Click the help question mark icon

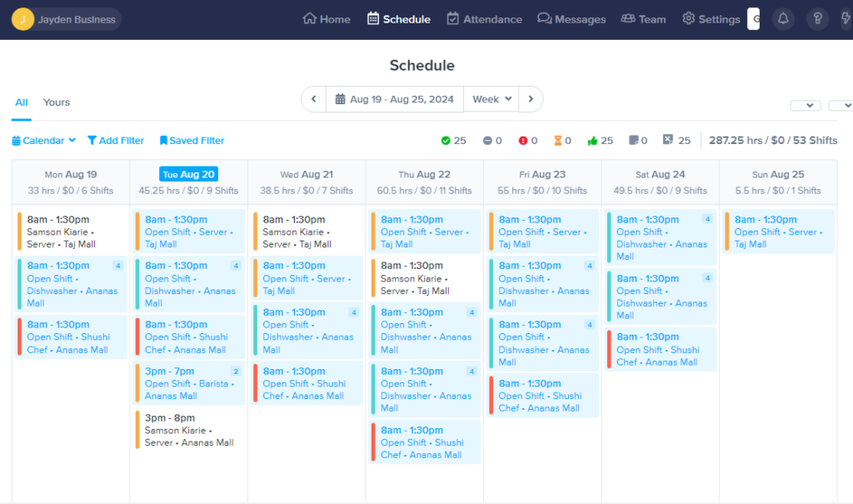(817, 18)
